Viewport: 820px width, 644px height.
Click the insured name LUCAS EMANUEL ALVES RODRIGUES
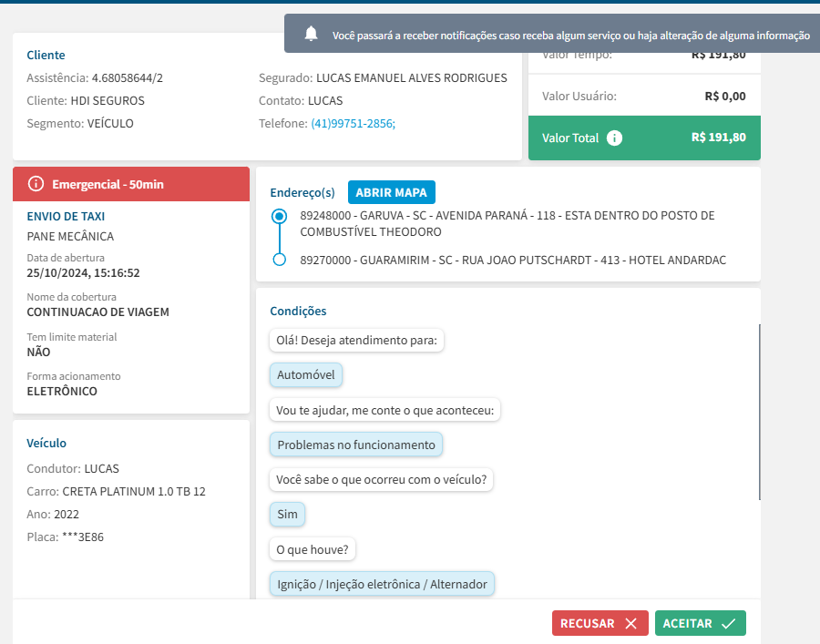point(412,78)
